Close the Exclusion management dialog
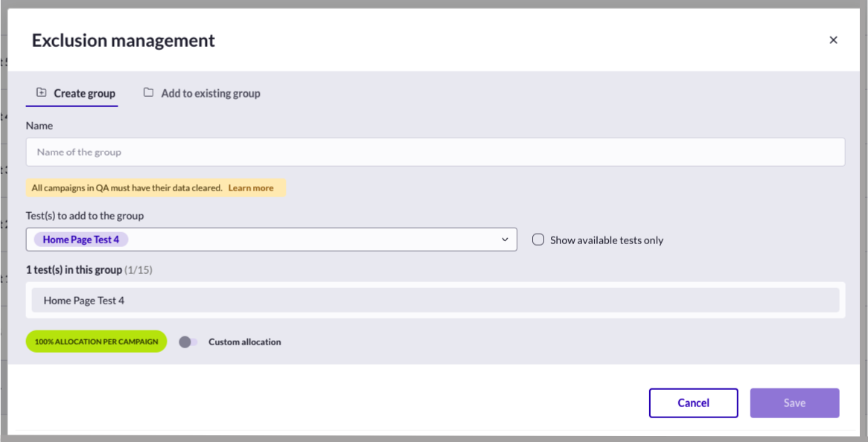Image resolution: width=868 pixels, height=442 pixels. (x=833, y=40)
